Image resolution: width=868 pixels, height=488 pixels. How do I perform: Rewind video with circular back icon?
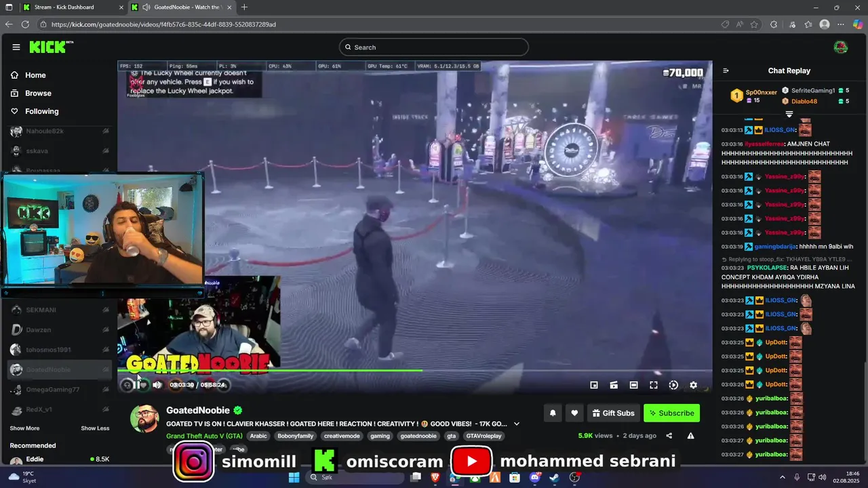(126, 385)
